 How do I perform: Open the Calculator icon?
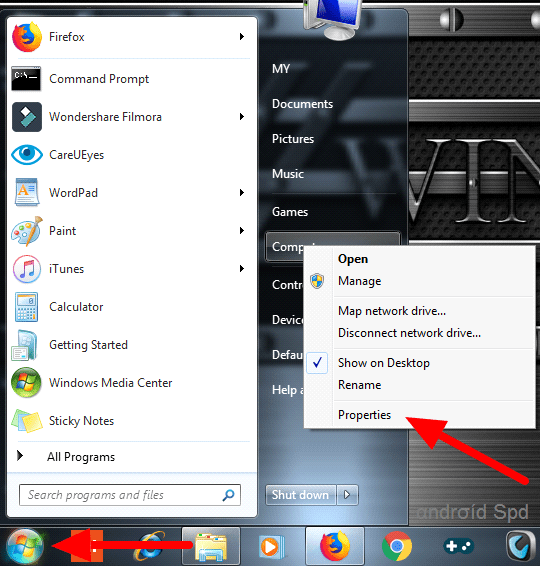pos(26,307)
